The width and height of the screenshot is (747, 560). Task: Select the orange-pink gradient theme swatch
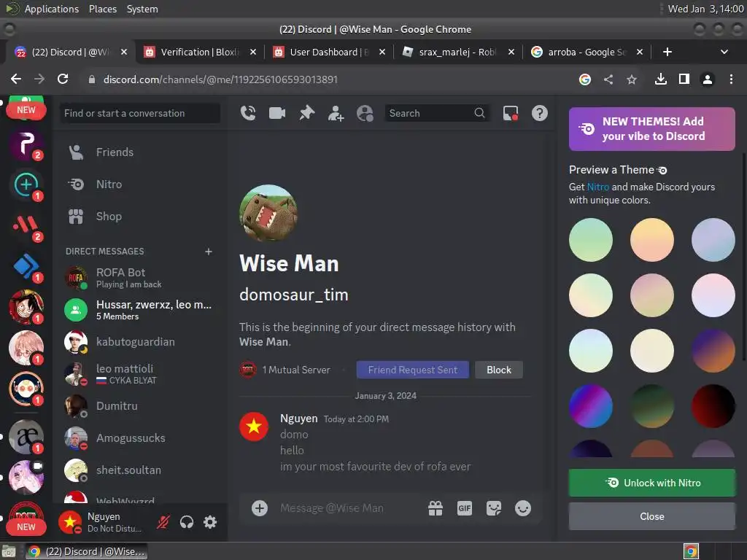[652, 239]
